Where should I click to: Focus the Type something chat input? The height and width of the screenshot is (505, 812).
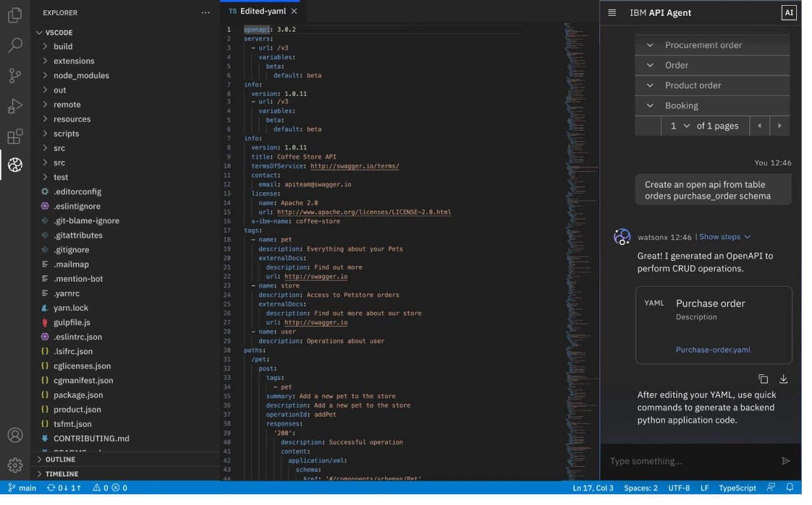point(691,461)
